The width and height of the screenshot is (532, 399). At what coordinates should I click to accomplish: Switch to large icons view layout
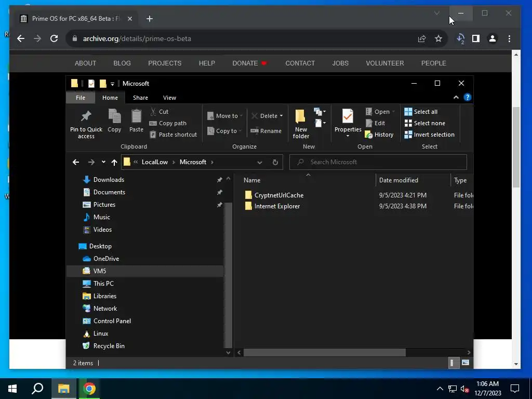[x=465, y=363]
